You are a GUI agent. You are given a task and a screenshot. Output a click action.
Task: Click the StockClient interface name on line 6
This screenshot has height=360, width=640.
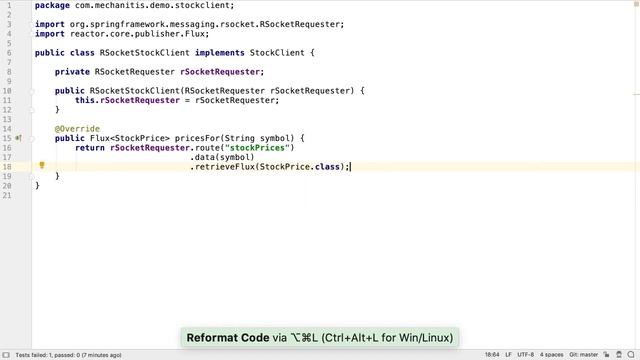click(x=277, y=53)
